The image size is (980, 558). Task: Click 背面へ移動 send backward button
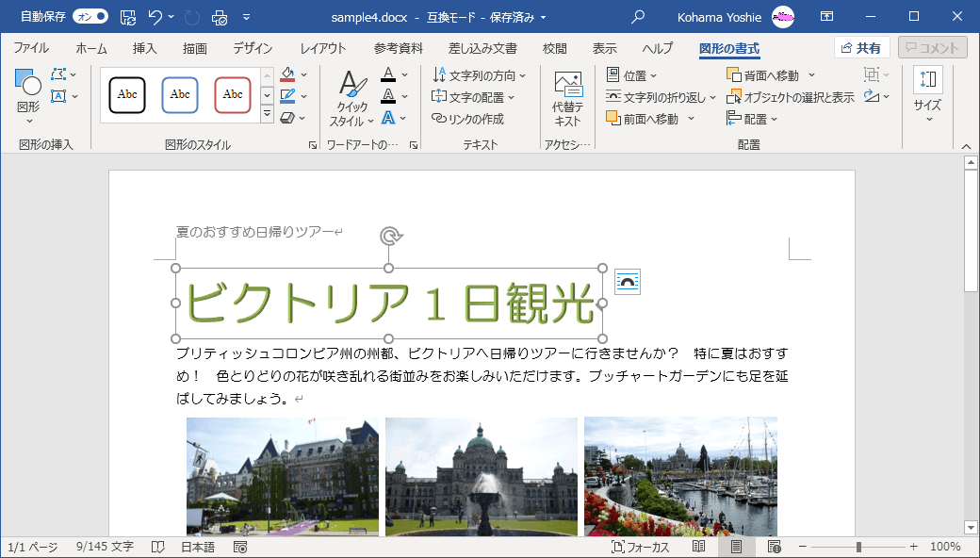(x=763, y=75)
